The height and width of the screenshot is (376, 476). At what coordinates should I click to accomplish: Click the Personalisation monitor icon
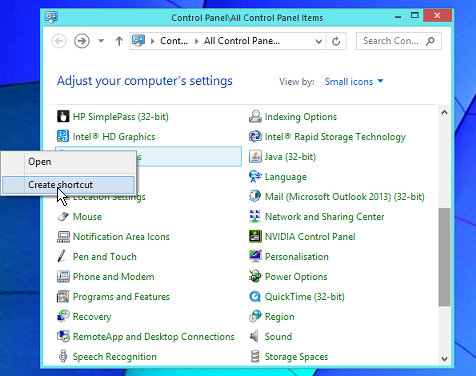pyautogui.click(x=255, y=256)
